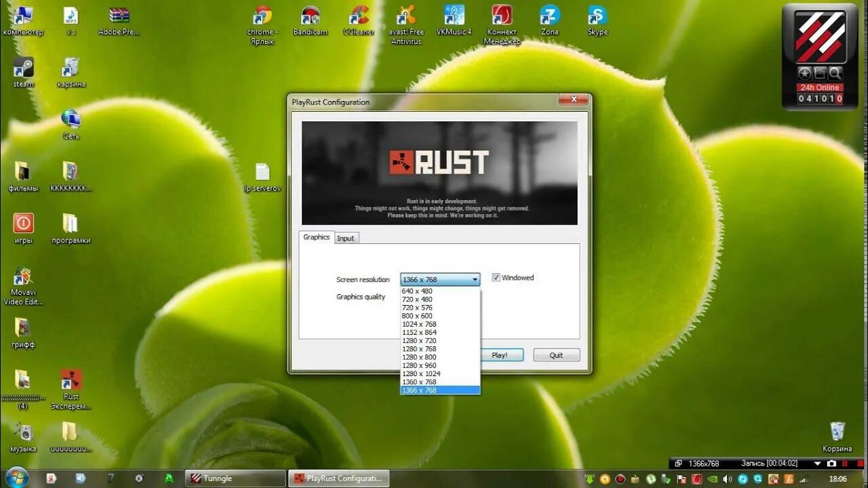Open the Корзина recycle bin
The width and height of the screenshot is (868, 488).
(x=837, y=437)
